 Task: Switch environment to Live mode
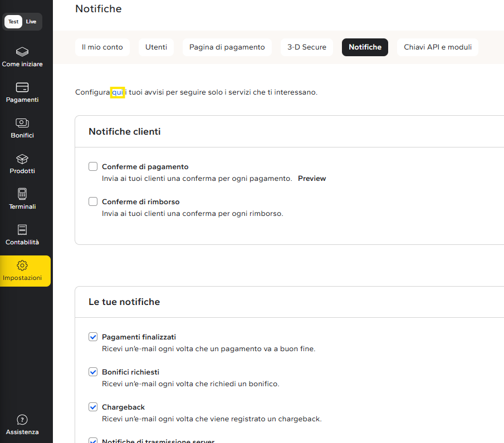point(31,22)
